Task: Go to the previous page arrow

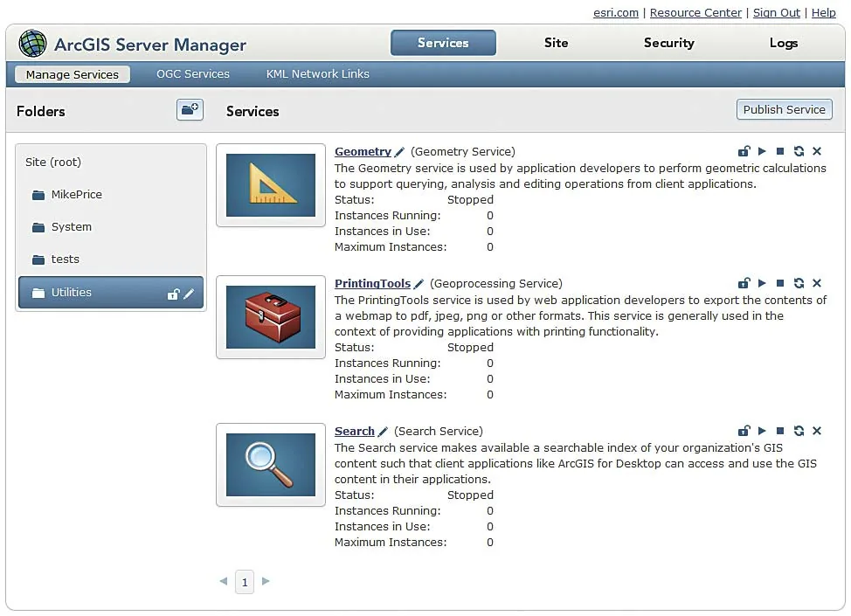Action: pos(224,581)
